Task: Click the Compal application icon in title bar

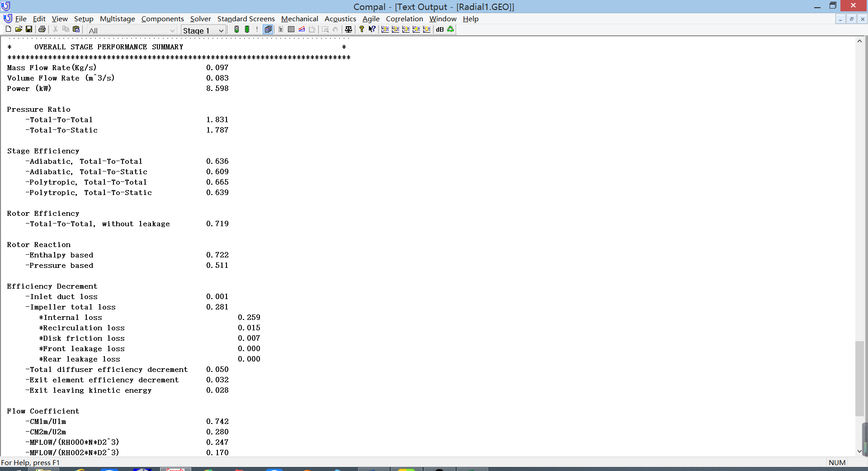Action: point(6,6)
